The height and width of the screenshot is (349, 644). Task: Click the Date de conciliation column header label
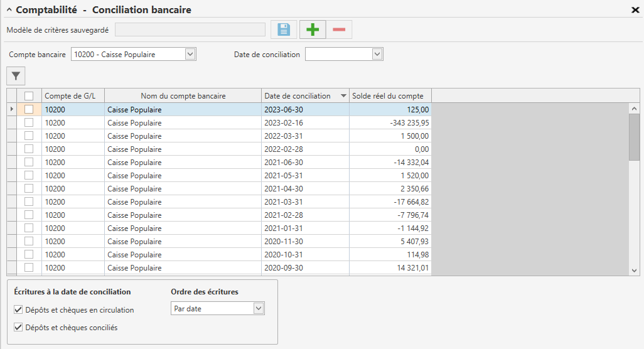[298, 96]
